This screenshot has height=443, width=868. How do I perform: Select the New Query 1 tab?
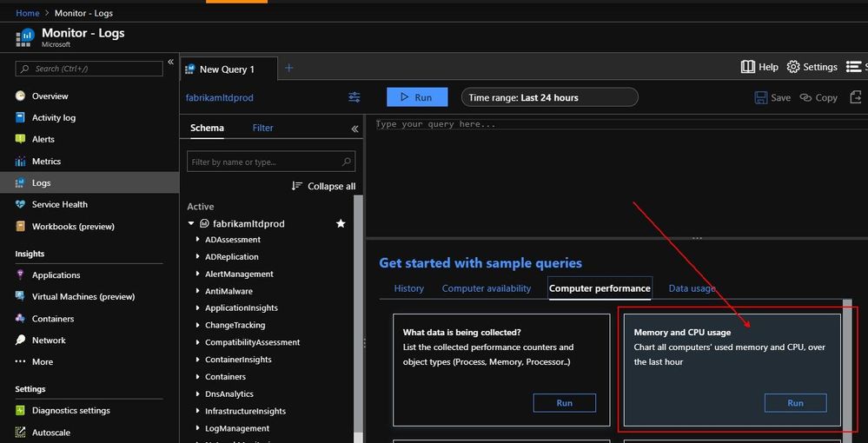click(229, 69)
